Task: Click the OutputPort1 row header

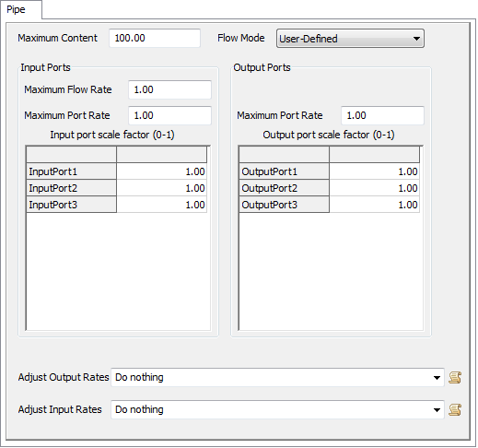Action: click(284, 171)
